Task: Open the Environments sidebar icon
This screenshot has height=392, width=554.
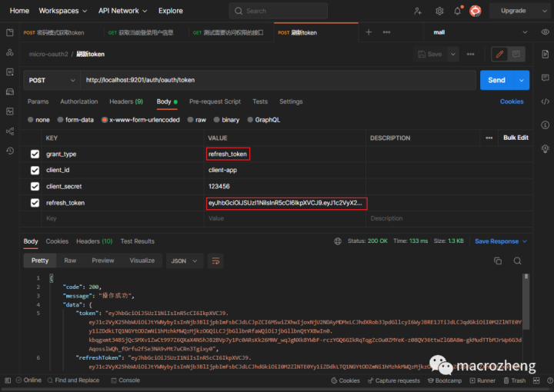Action: (10, 72)
